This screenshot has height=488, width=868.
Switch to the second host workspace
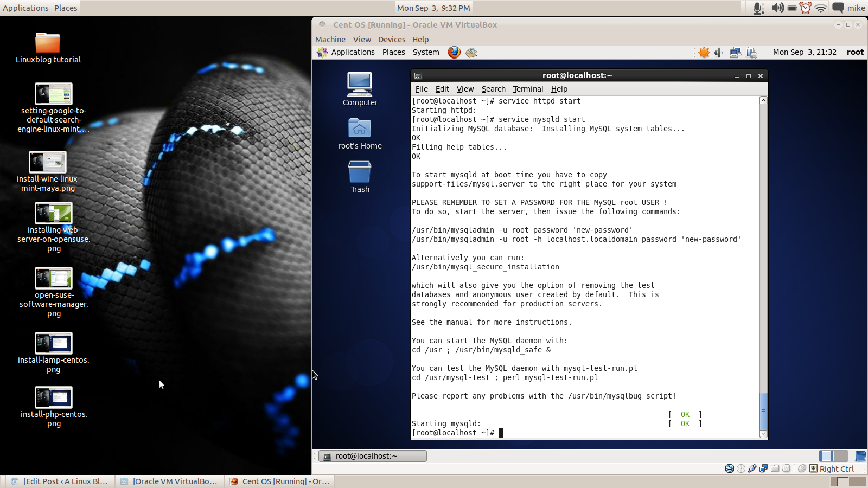click(x=858, y=481)
